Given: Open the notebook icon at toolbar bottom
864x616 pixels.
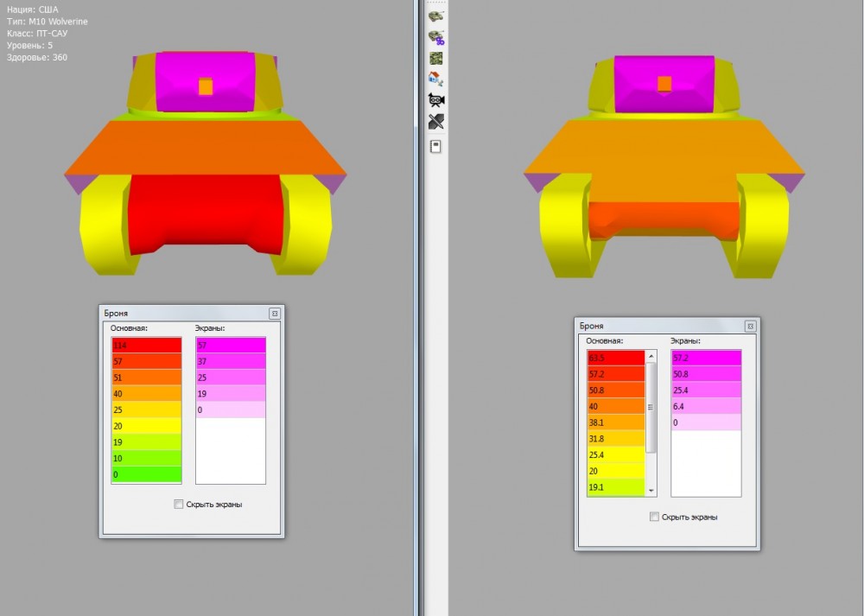Looking at the screenshot, I should (x=436, y=146).
